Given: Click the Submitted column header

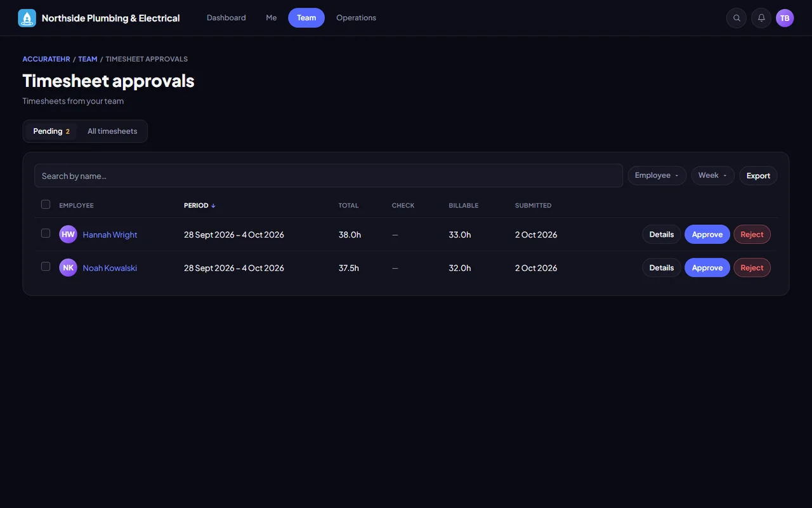Looking at the screenshot, I should (x=533, y=205).
